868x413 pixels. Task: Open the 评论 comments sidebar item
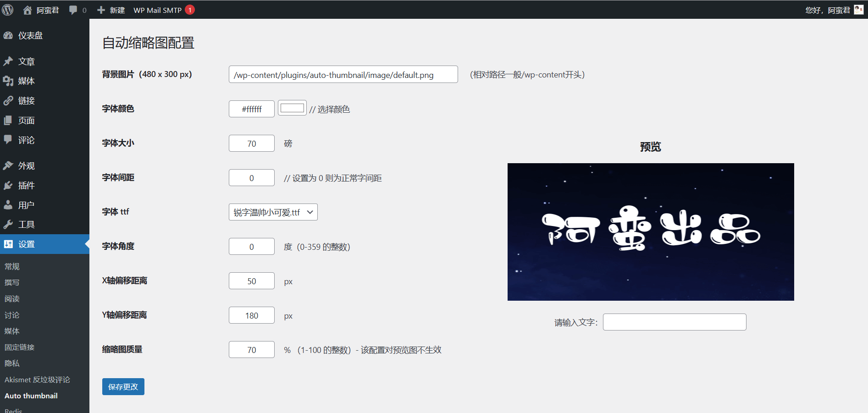coord(9,140)
